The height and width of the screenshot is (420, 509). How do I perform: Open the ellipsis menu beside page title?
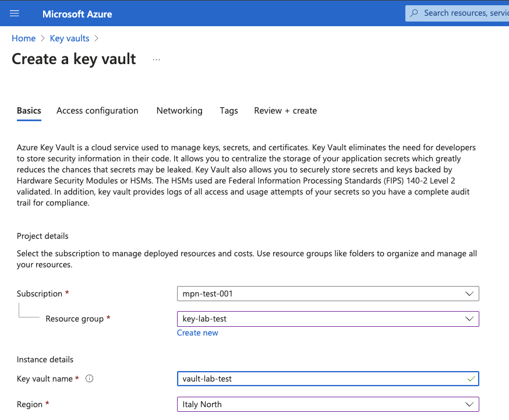click(x=156, y=59)
